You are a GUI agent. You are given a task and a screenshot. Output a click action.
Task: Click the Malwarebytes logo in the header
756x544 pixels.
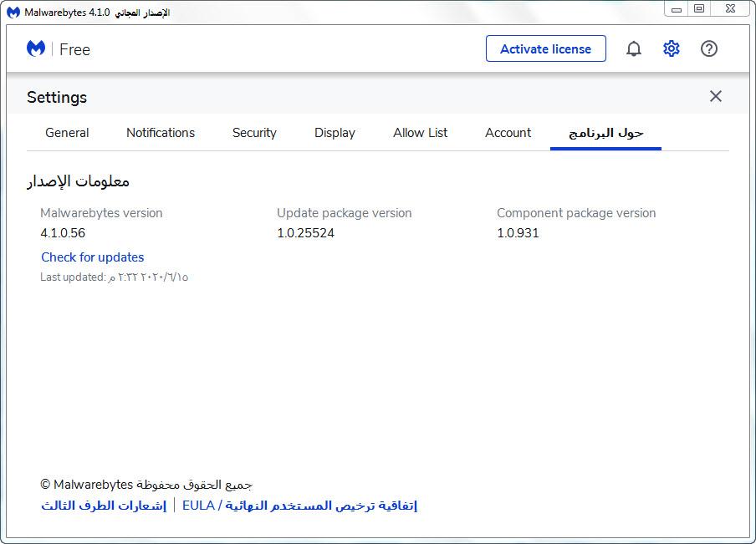point(36,48)
